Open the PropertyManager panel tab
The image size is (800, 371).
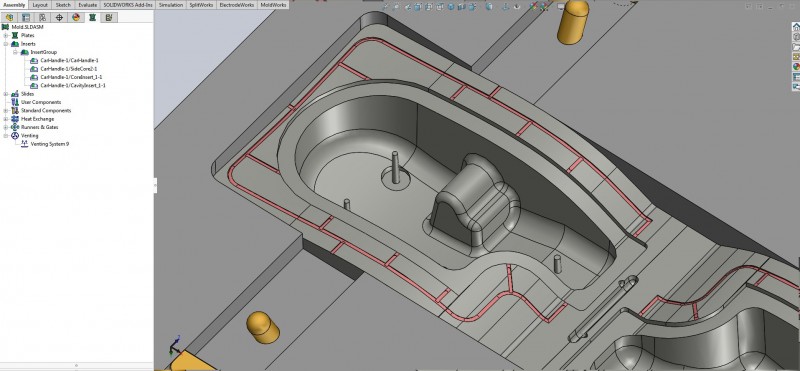[26, 17]
